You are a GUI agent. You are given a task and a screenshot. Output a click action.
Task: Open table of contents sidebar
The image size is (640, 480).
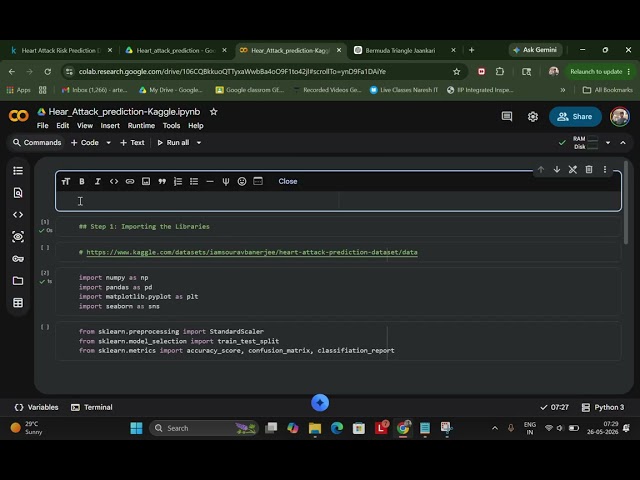(18, 171)
